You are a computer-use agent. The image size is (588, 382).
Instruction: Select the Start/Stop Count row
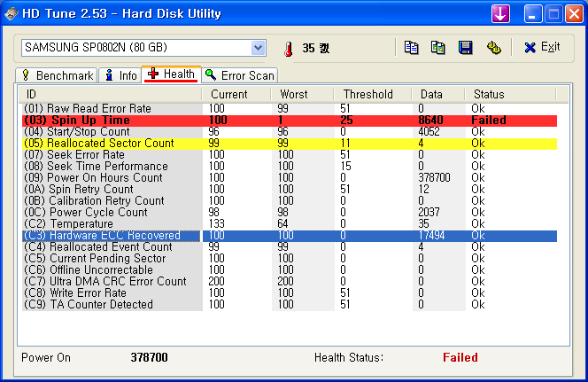tap(290, 132)
